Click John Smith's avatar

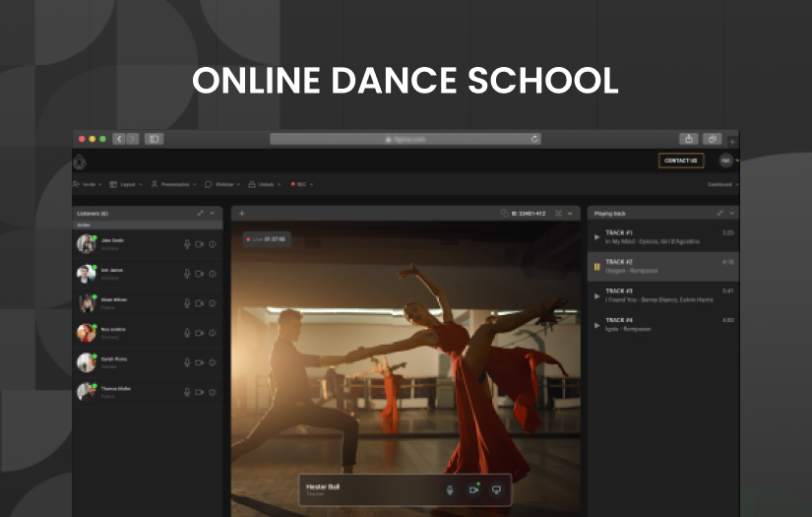coord(87,244)
